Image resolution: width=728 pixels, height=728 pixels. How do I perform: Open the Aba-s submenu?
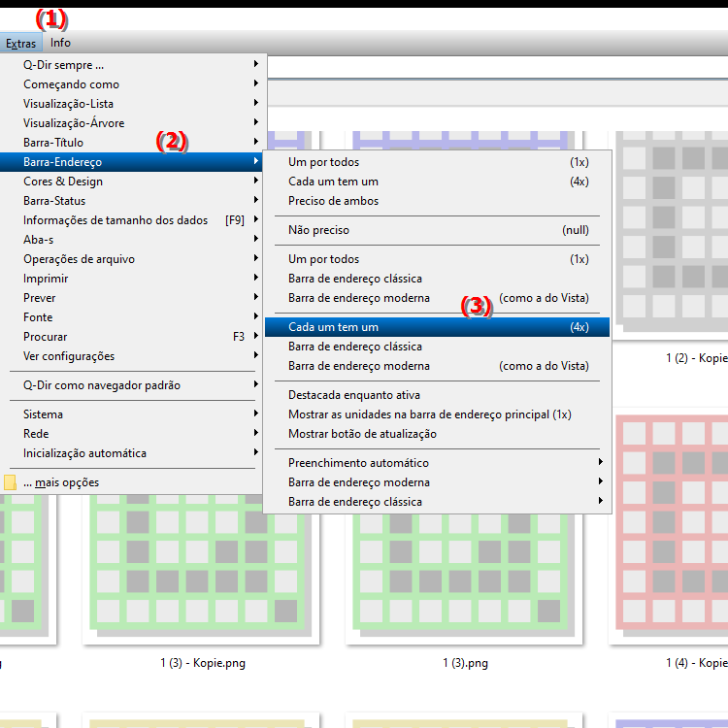tap(133, 240)
